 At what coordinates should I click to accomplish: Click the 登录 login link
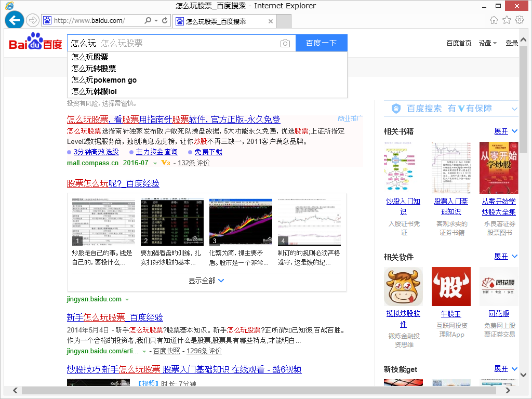(512, 43)
